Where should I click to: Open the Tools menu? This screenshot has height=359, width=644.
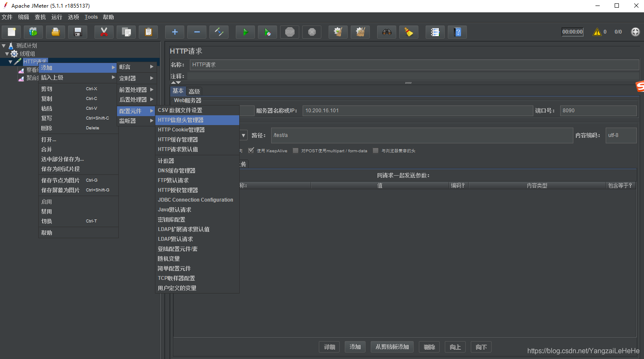[91, 17]
